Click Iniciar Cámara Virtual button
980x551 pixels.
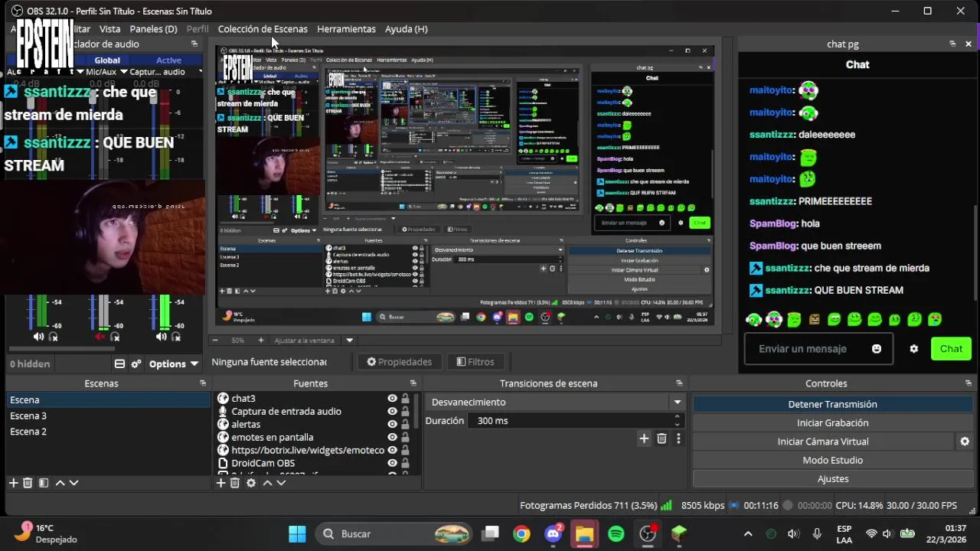823,442
